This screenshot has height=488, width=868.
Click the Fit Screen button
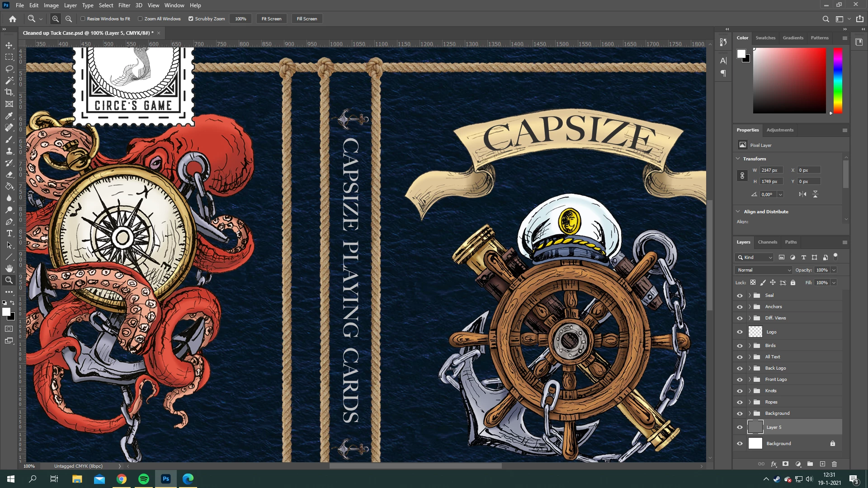pos(271,19)
